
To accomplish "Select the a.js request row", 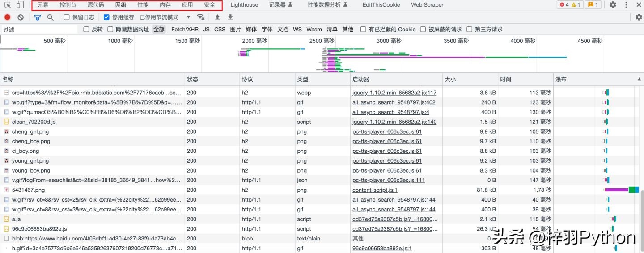I will (x=320, y=219).
